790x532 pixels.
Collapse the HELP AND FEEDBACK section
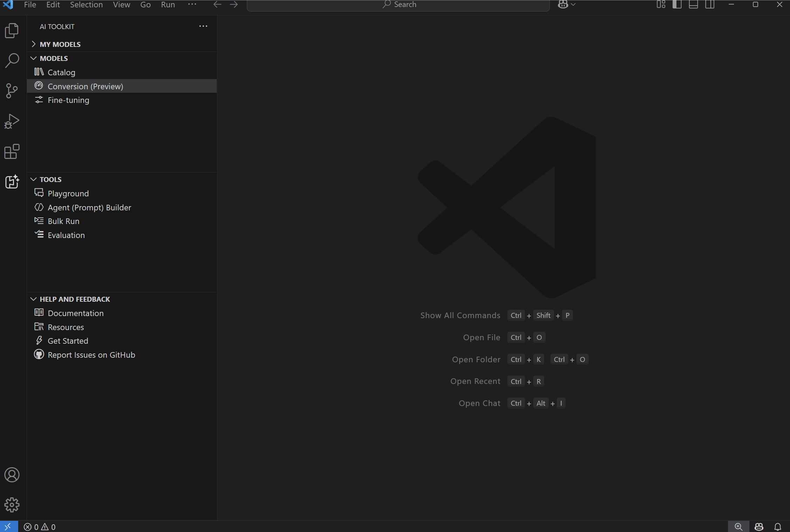click(x=75, y=299)
